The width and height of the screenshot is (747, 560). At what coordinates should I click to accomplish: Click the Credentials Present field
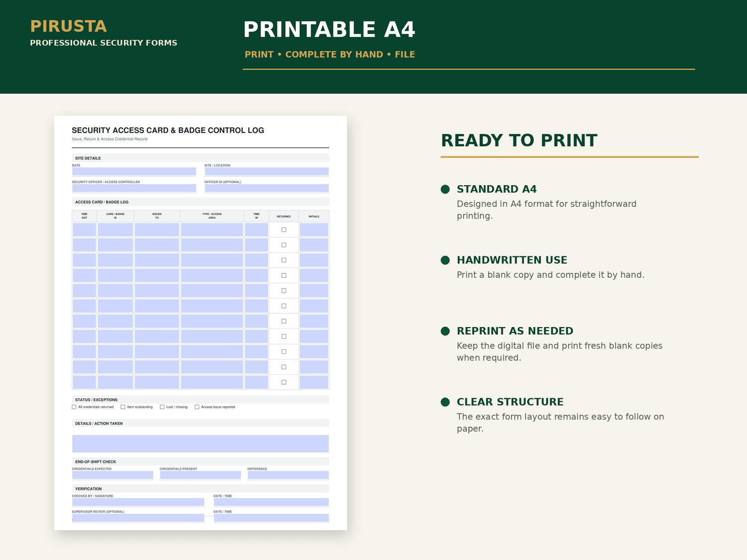pos(200,475)
